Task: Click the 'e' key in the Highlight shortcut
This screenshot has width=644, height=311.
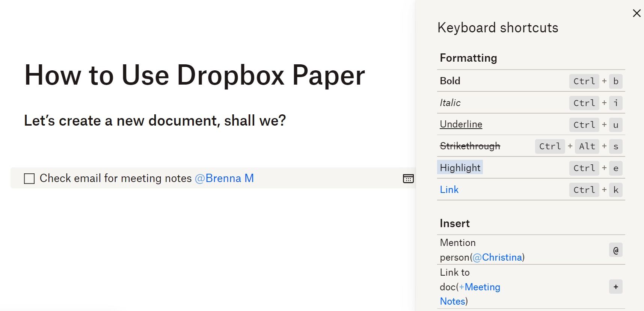Action: (615, 168)
